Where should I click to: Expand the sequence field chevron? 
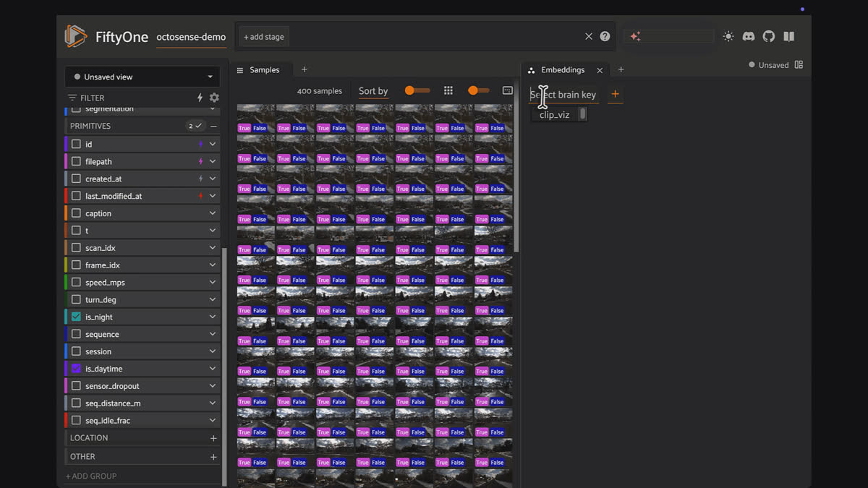(x=213, y=334)
